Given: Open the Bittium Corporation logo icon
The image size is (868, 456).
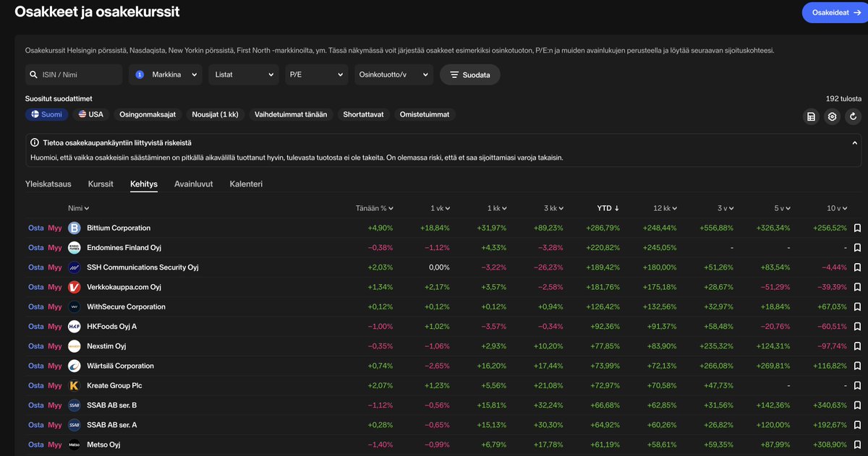Looking at the screenshot, I should [74, 228].
